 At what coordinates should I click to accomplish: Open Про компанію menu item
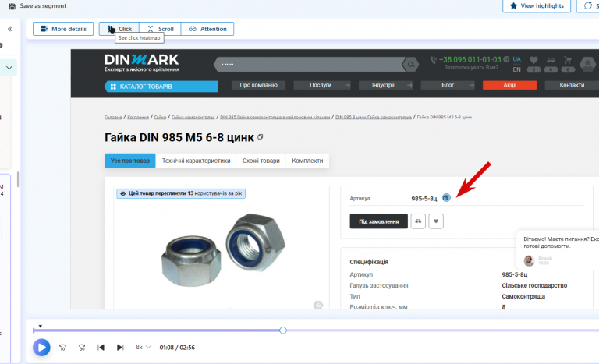click(x=259, y=85)
